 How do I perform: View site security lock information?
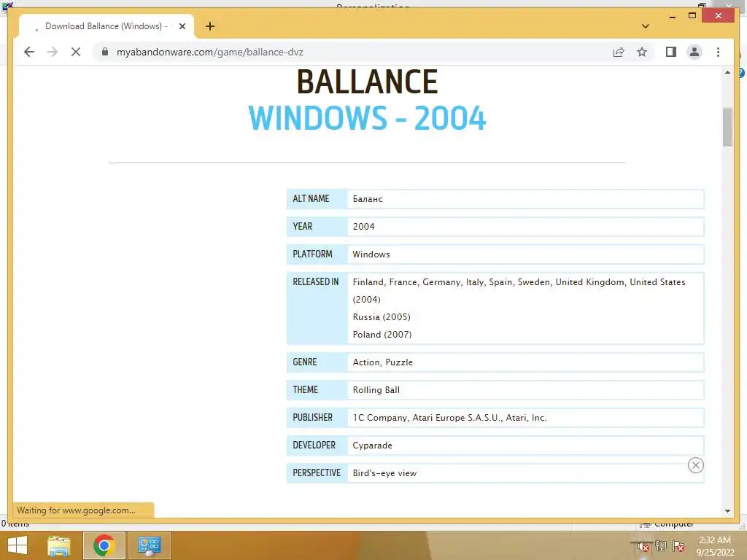[105, 52]
